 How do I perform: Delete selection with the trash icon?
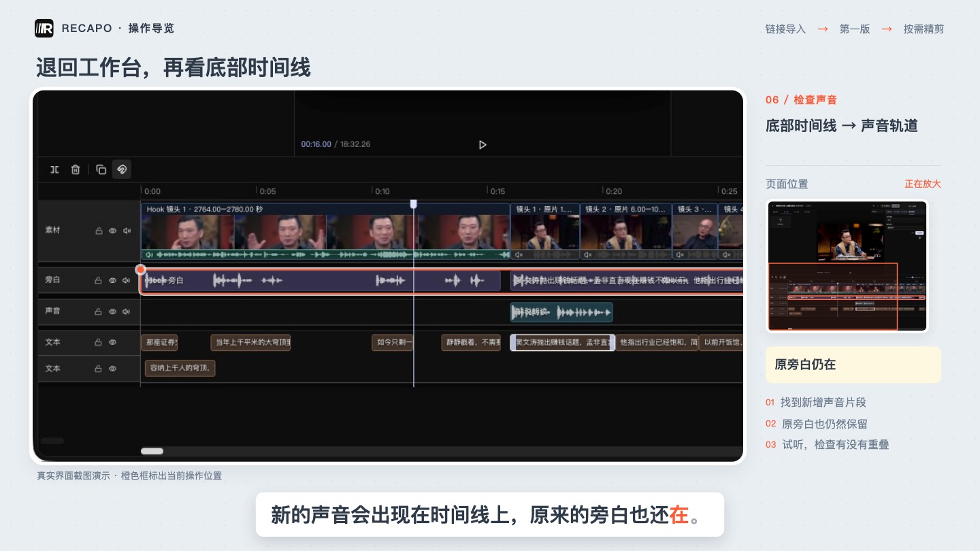[x=76, y=169]
